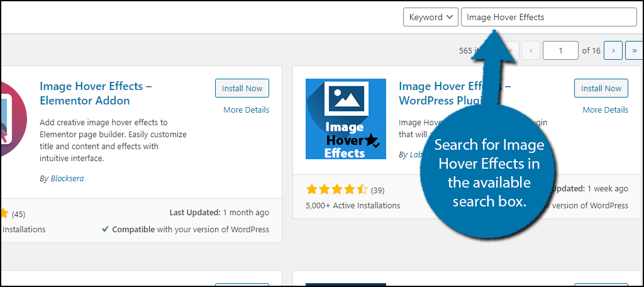Click the blue Image Hover Effects plugin icon

click(346, 119)
